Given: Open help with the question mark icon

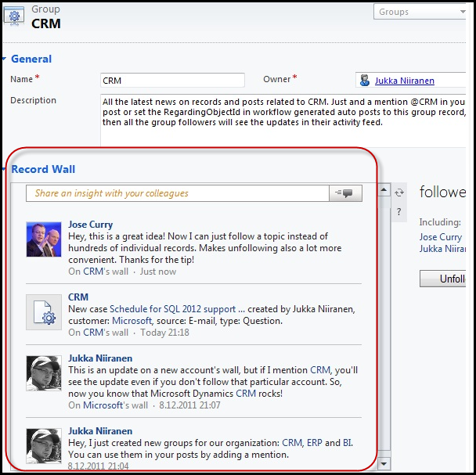Looking at the screenshot, I should coord(399,211).
